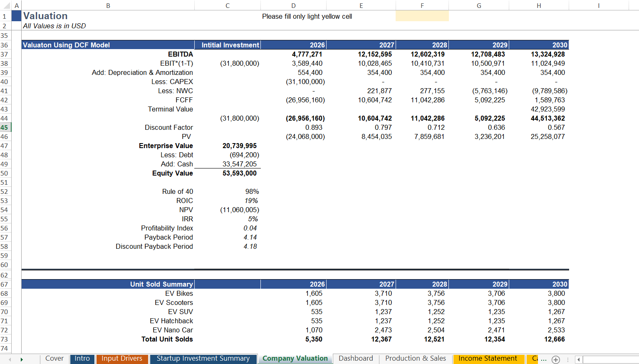Click row header 45 to select the row
Viewport: 639px width, 364px height.
(5, 127)
